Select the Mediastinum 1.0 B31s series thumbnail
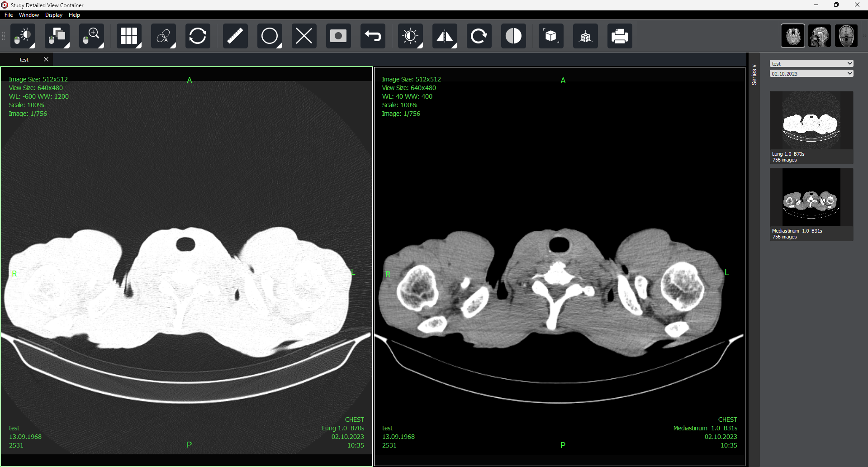The width and height of the screenshot is (868, 467). point(811,204)
